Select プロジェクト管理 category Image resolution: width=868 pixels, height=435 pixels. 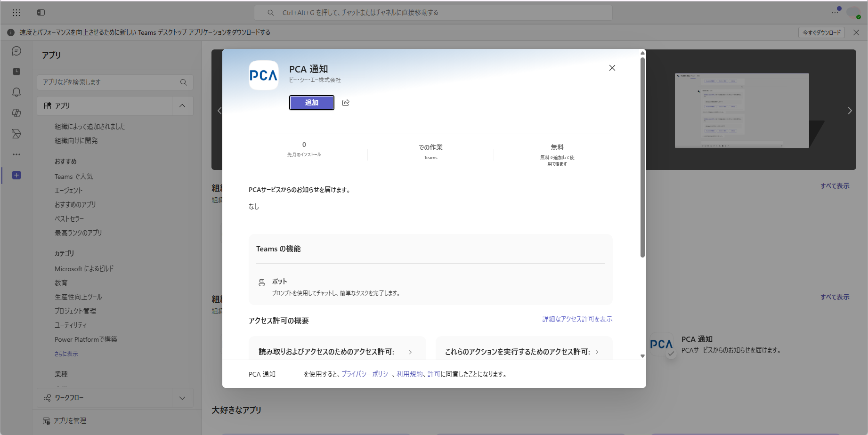point(75,311)
